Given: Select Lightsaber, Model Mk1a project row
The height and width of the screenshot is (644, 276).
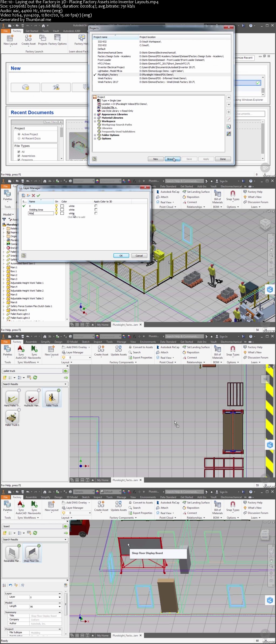Looking at the screenshot, I should click(x=162, y=71).
